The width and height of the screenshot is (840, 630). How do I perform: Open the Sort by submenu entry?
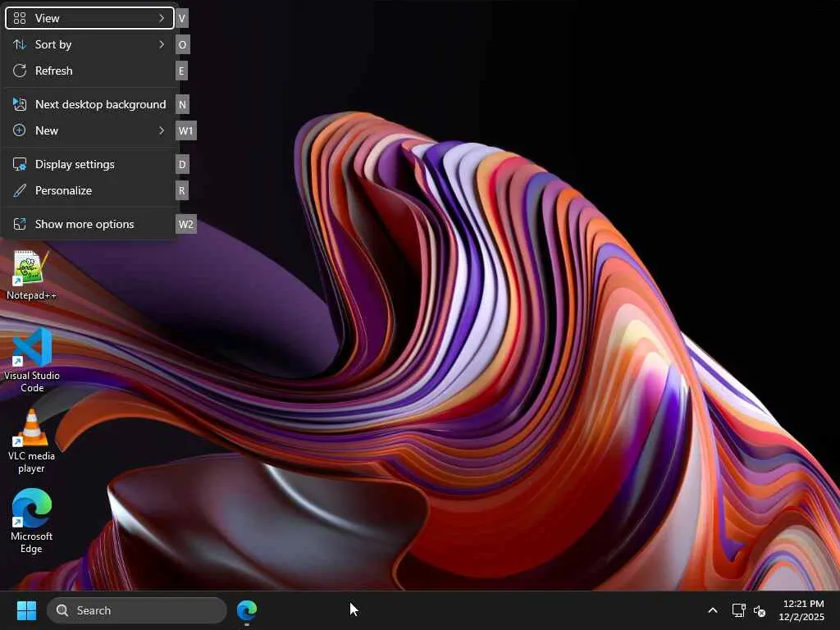89,44
